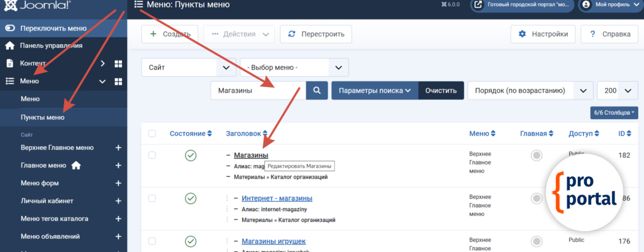
Task: Go to Панель управления in sidebar
Action: pos(50,46)
